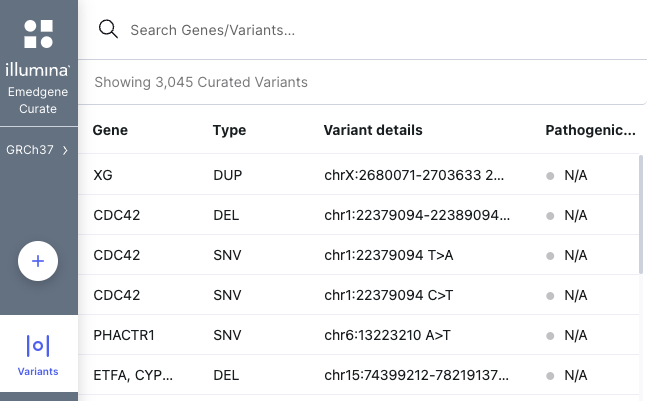This screenshot has width=647, height=401.
Task: Click the magnifying glass search icon
Action: 108,30
